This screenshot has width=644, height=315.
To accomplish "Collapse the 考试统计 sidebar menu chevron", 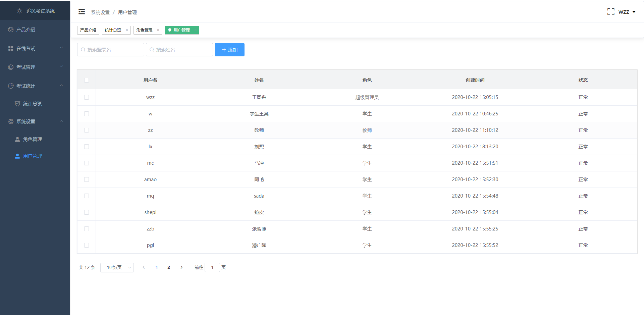I will point(61,86).
